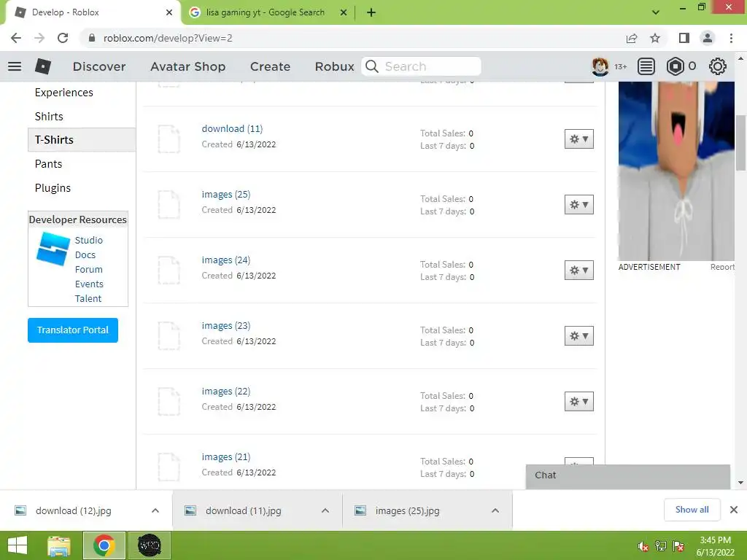Screen dimensions: 747x560
Task: Open the Chrome three-dot menu
Action: (x=731, y=38)
